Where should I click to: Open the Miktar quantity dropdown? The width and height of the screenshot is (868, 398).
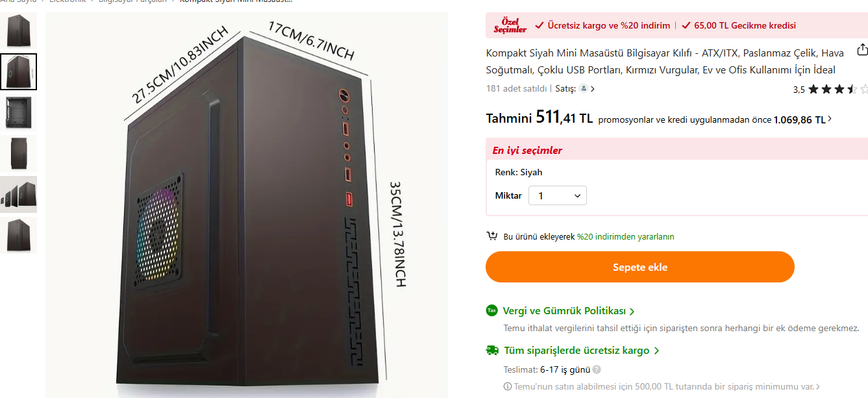tap(558, 195)
